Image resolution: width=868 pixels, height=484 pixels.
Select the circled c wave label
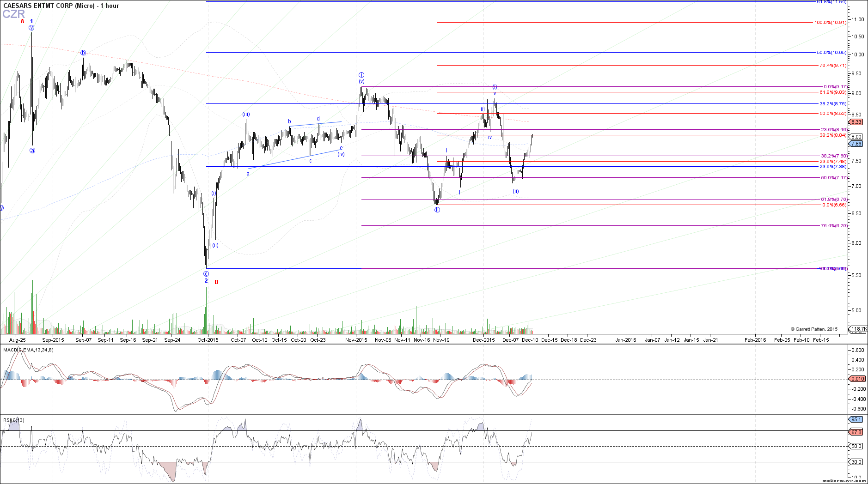pyautogui.click(x=206, y=274)
